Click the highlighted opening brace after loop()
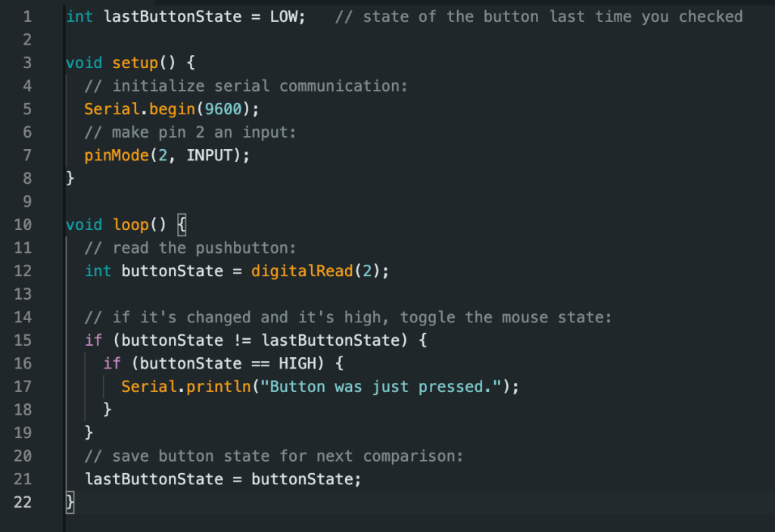This screenshot has height=532, width=775. 182,225
